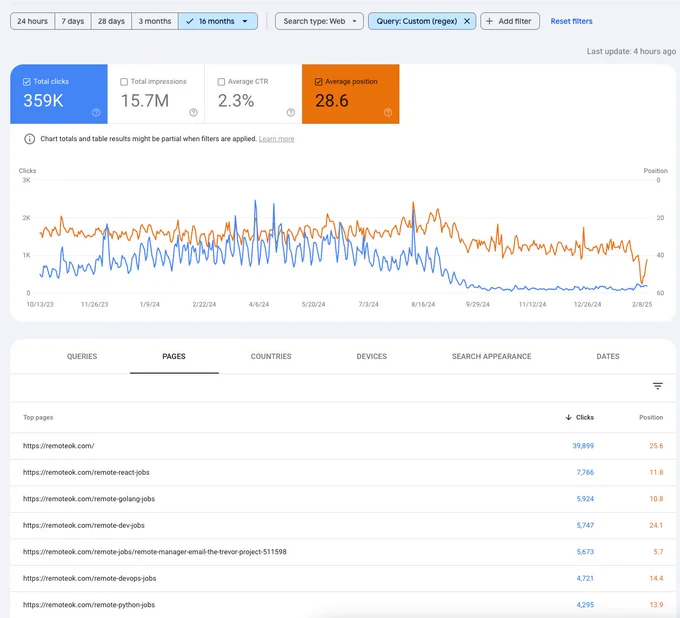Click the 5,924 clicks value

pos(585,499)
